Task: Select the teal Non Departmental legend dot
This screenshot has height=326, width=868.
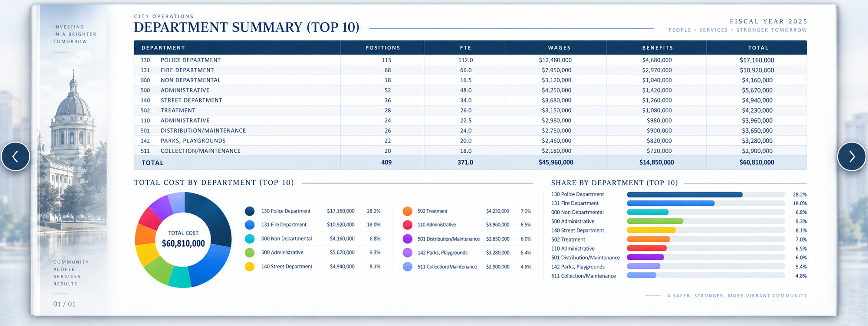Action: [250, 239]
